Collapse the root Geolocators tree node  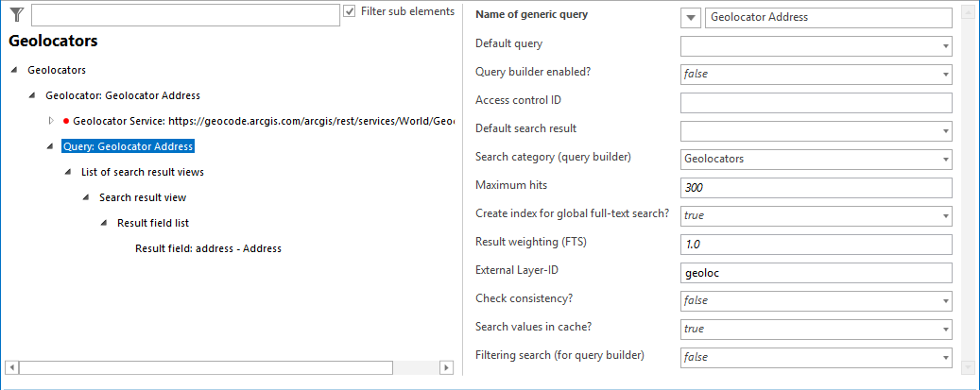coord(14,70)
